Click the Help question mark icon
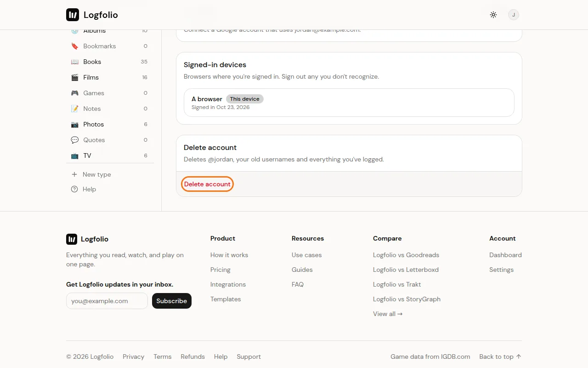 point(74,189)
